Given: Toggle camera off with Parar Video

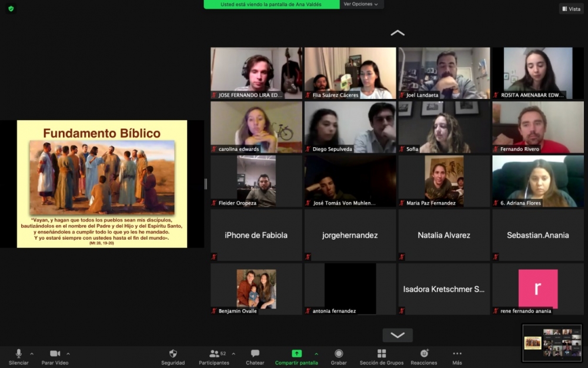Looking at the screenshot, I should pos(55,354).
